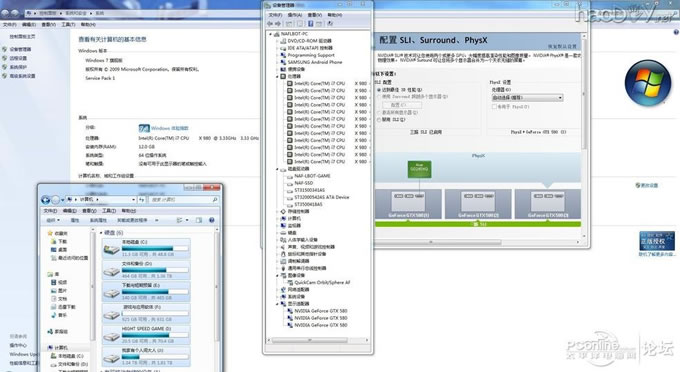Click Favorites star icon in explorer sidebar

click(x=50, y=233)
